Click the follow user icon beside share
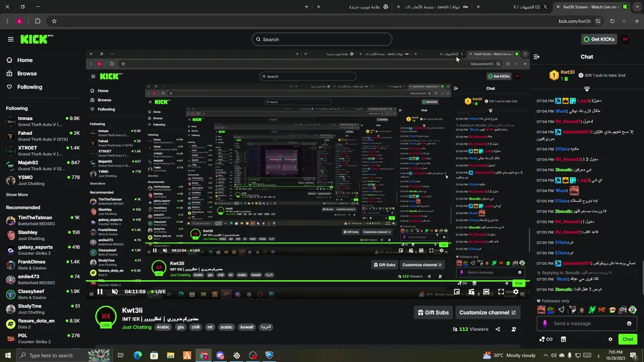644x362 pixels. [x=514, y=329]
